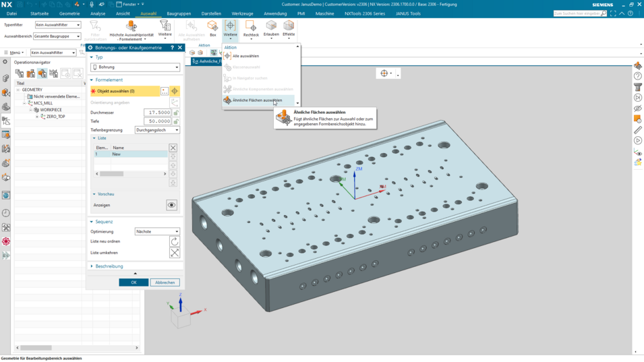This screenshot has width=644, height=362.
Task: Open the Tiefenbegrenzung dropdown
Action: click(157, 130)
